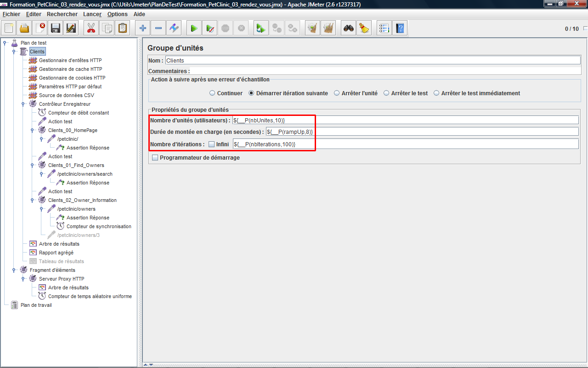This screenshot has height=368, width=588.
Task: Open the blue Help book icon
Action: tap(400, 29)
